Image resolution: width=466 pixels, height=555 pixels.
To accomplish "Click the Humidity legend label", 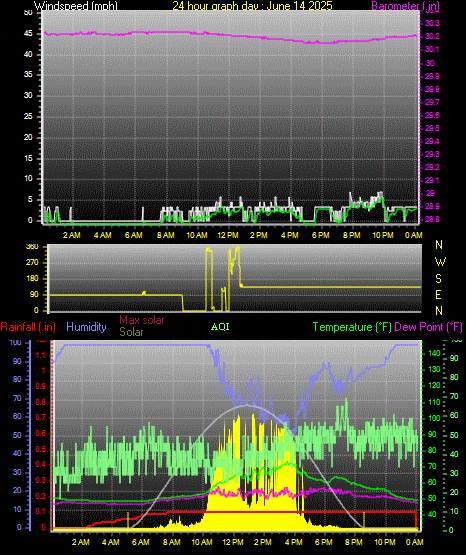I will point(86,327).
